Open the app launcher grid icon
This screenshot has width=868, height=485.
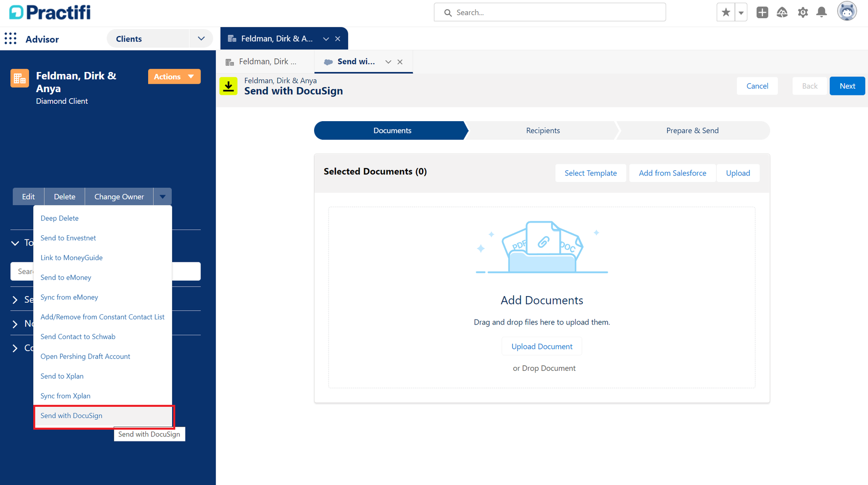click(x=10, y=39)
